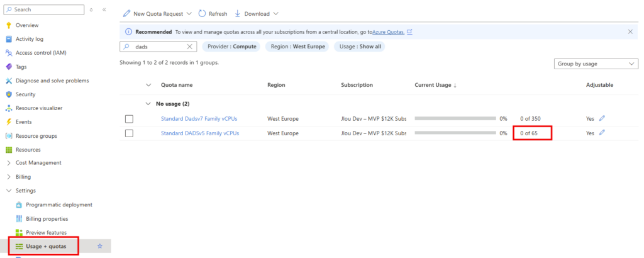
Task: Click the '0 of 350' usage value
Action: 530,119
